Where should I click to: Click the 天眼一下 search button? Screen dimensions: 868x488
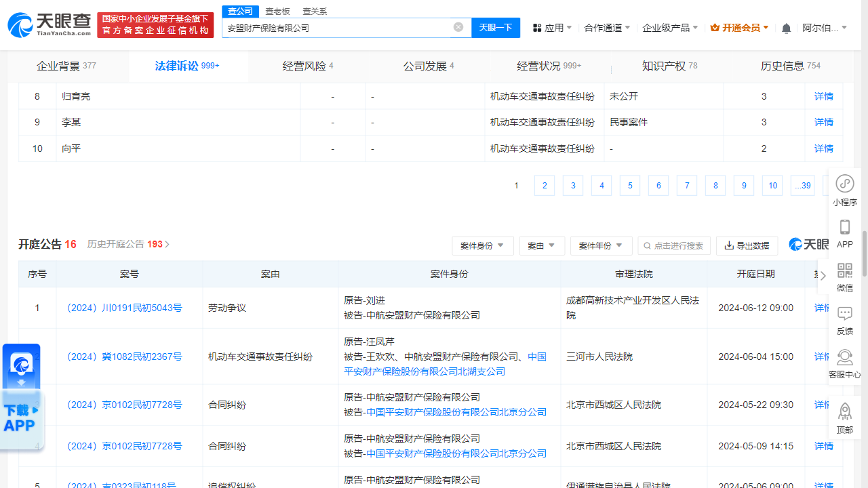(x=496, y=27)
